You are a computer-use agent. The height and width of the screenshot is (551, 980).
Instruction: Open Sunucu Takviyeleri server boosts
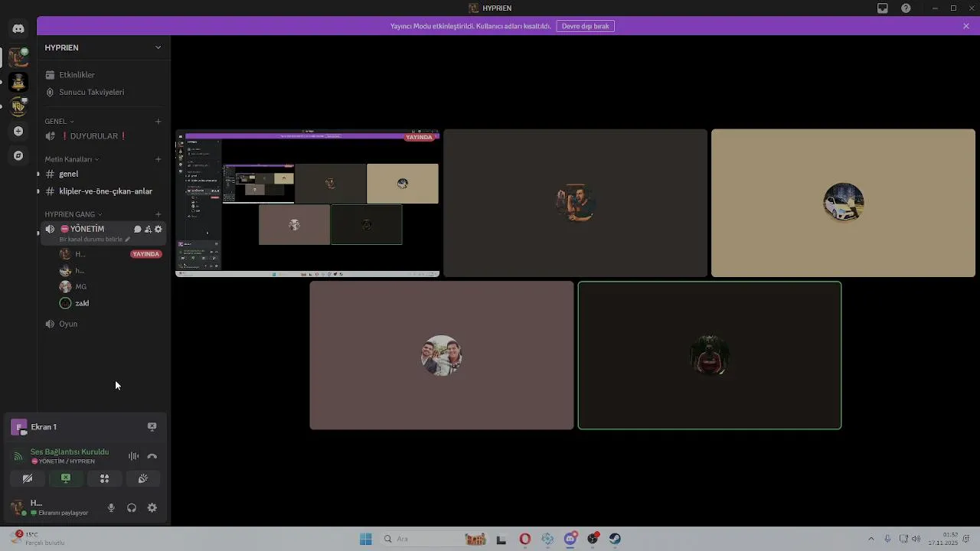(103, 92)
